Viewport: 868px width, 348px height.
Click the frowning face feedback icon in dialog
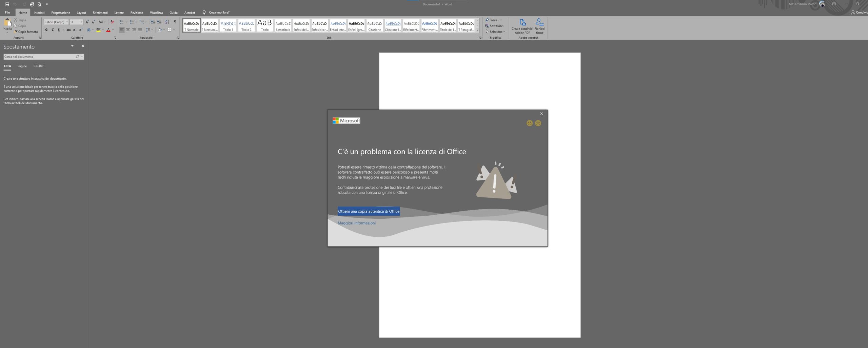538,123
